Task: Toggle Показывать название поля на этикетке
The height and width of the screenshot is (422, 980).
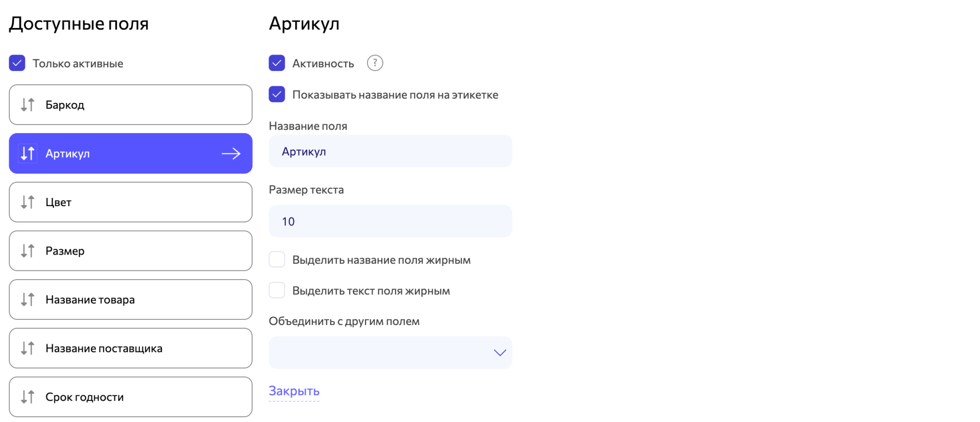Action: pos(277,94)
